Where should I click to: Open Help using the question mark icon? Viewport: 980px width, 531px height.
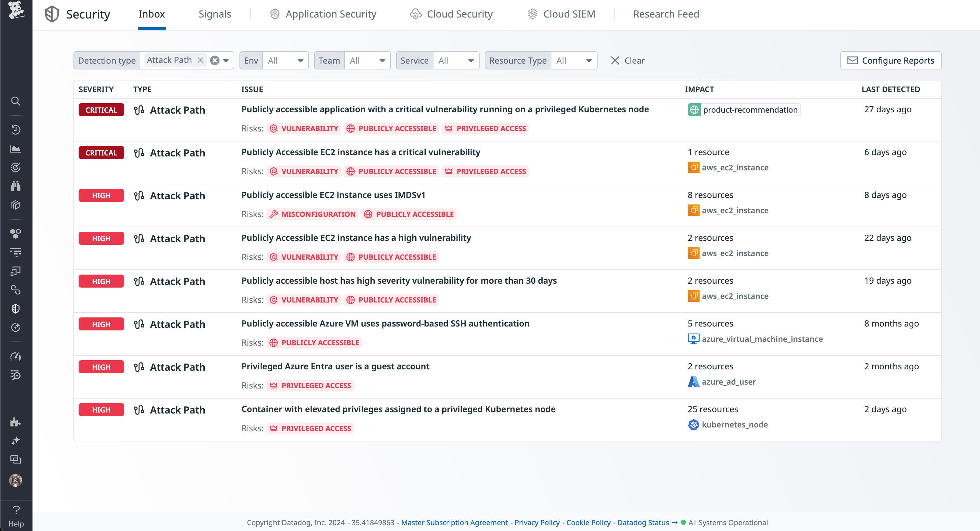pyautogui.click(x=16, y=510)
